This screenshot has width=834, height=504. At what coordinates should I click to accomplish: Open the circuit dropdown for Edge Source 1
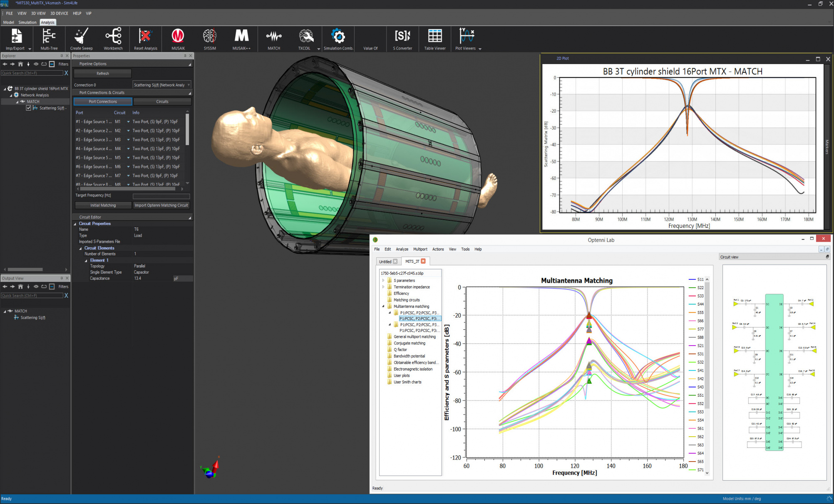click(x=128, y=121)
